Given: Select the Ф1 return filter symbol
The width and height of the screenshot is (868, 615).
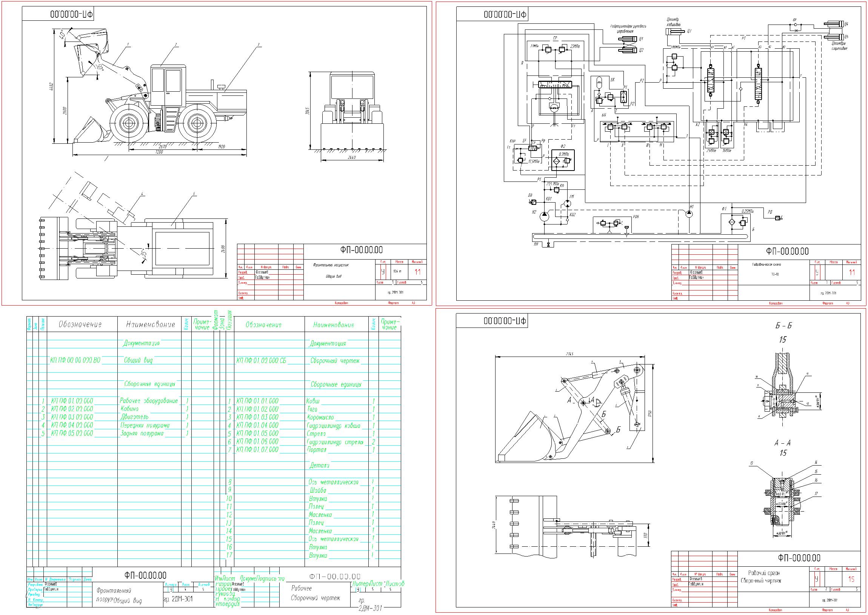Looking at the screenshot, I should coord(732,221).
